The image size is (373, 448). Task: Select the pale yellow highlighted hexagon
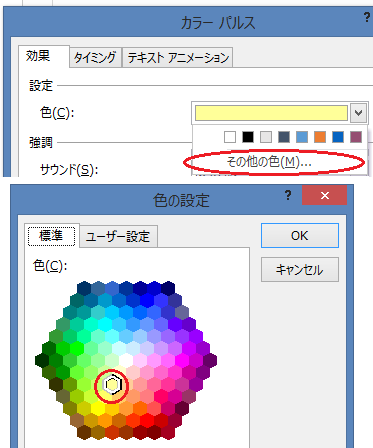[x=112, y=385]
